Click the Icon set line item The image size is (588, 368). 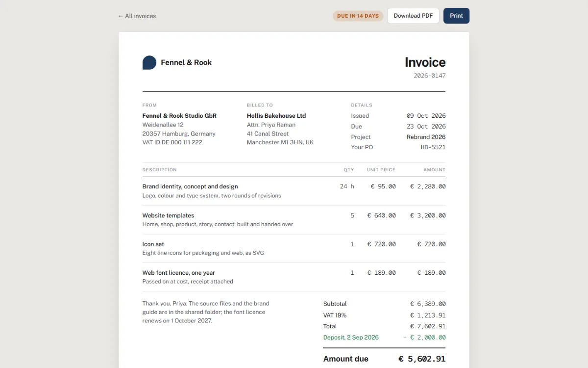click(153, 244)
